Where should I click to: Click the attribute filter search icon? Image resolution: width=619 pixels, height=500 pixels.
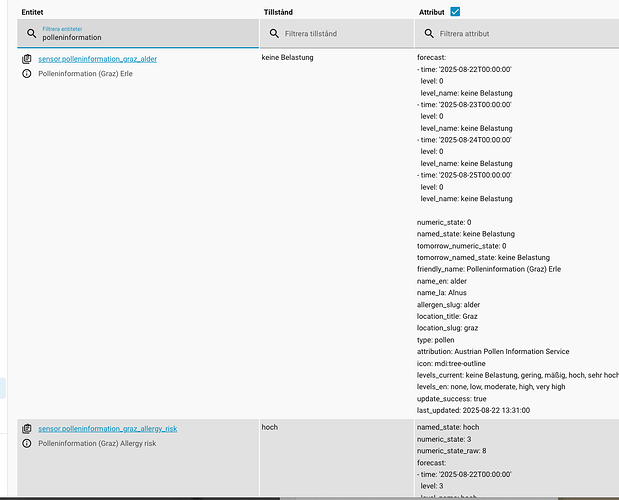tap(428, 33)
